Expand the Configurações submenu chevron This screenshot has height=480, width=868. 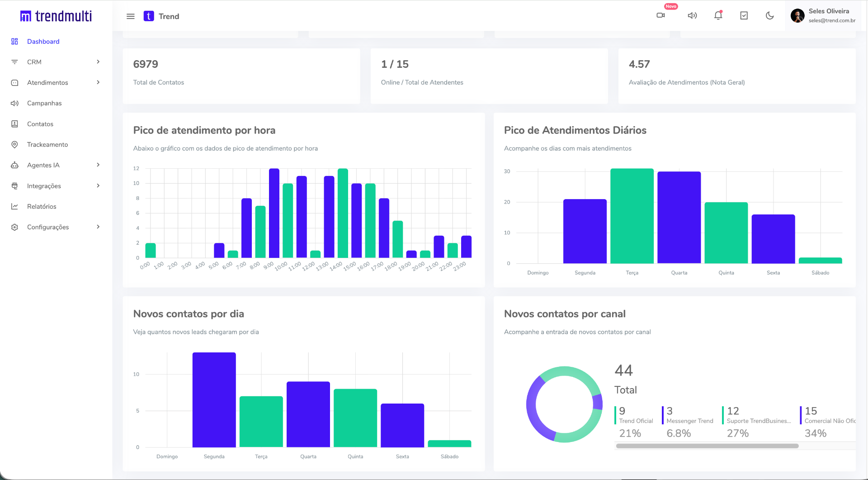[98, 227]
